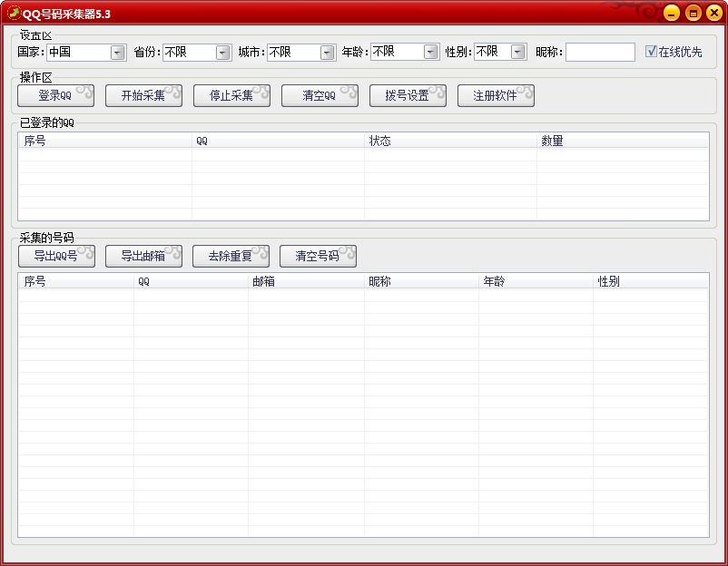728x566 pixels.
Task: Open 拨号设置 dial settings
Action: coord(408,95)
